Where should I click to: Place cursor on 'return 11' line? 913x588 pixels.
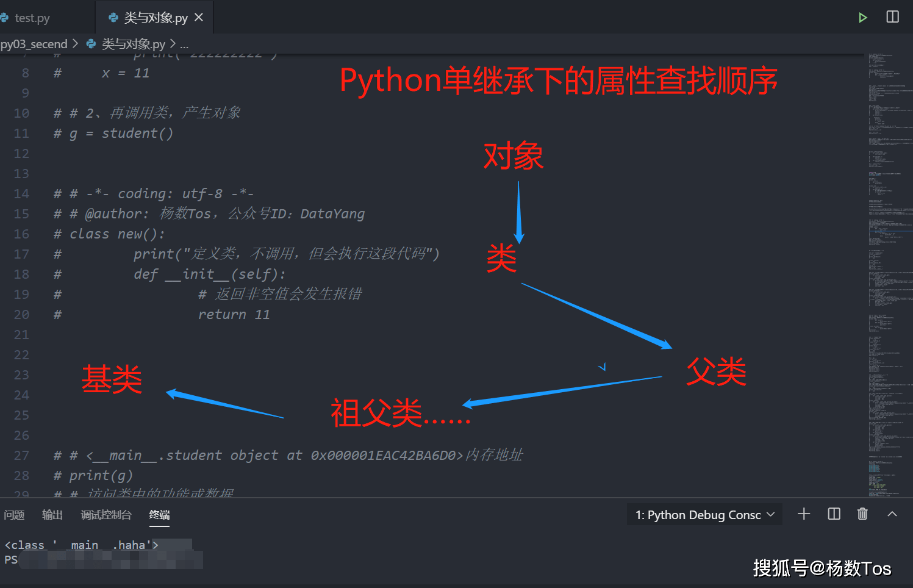click(x=234, y=315)
